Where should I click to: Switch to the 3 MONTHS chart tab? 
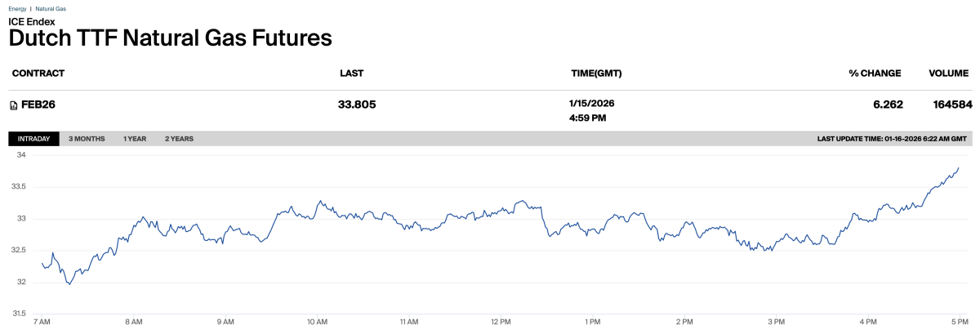(x=87, y=139)
